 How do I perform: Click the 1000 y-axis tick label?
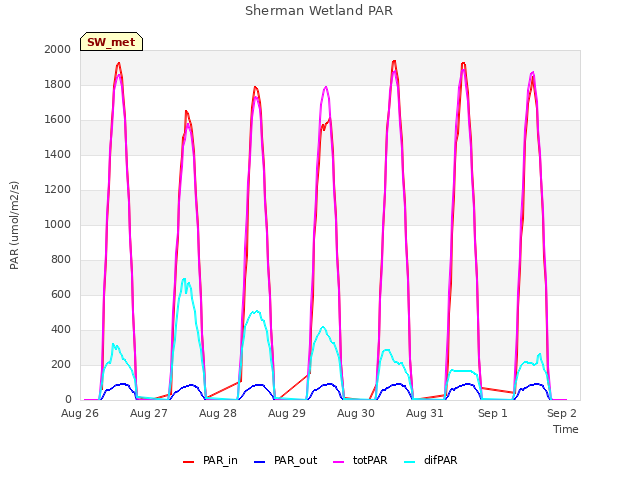coord(58,224)
